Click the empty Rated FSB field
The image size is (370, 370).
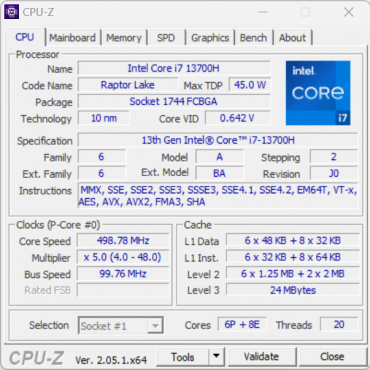point(123,290)
